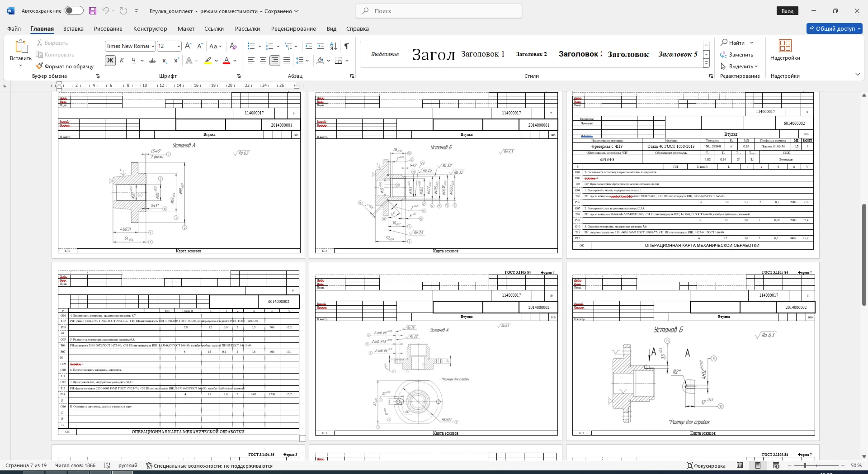Decrease paragraph indent
Screen dimensions: 868x474
tap(309, 46)
